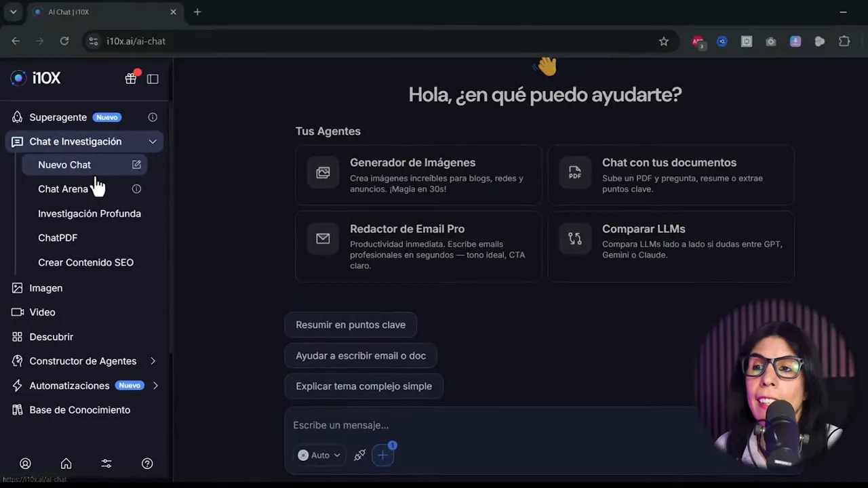
Task: Open Chat Arena
Action: [63, 189]
